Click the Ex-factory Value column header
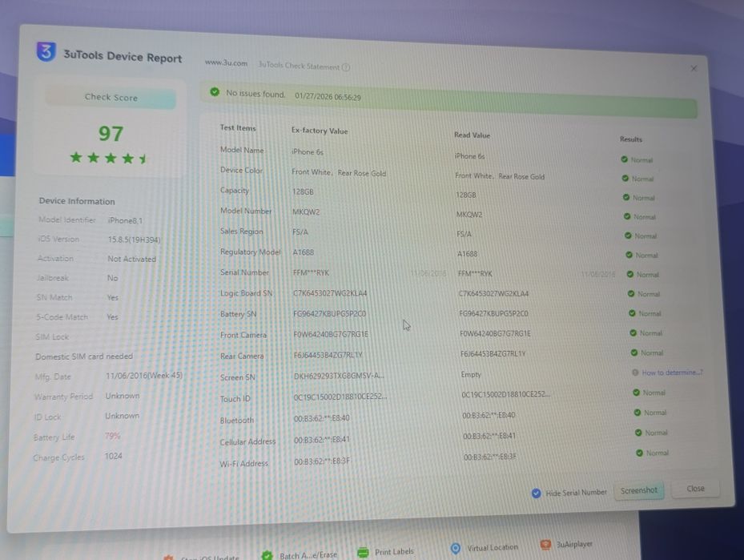Screen dimensions: 744x560 click(320, 131)
